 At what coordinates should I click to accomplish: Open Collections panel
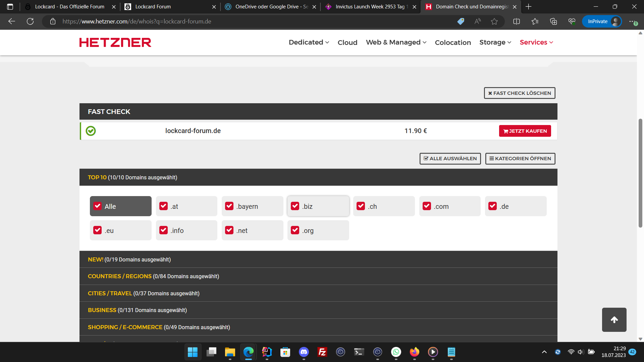point(553,21)
